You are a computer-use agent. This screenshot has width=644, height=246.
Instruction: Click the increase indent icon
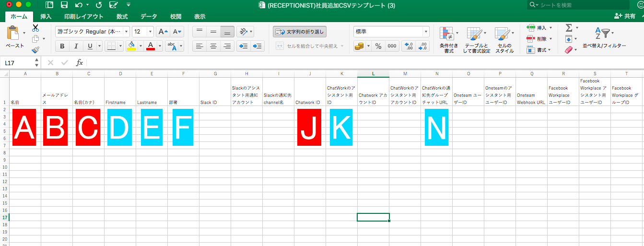(x=258, y=46)
